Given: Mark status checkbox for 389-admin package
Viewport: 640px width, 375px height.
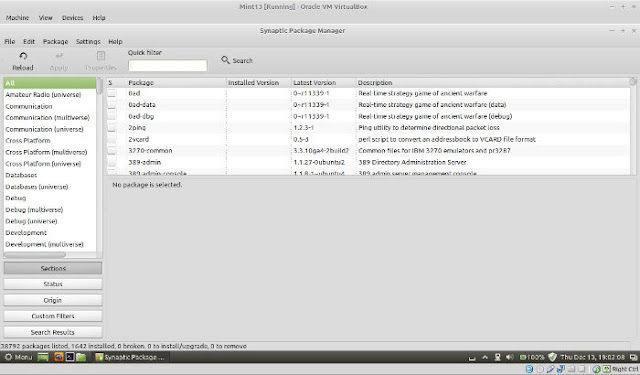Looking at the screenshot, I should 111,162.
